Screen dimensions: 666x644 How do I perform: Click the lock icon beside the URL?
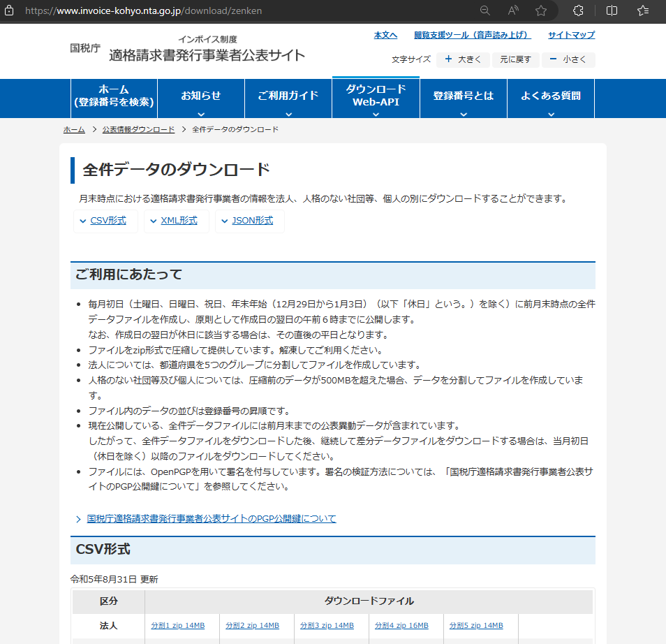coord(12,11)
